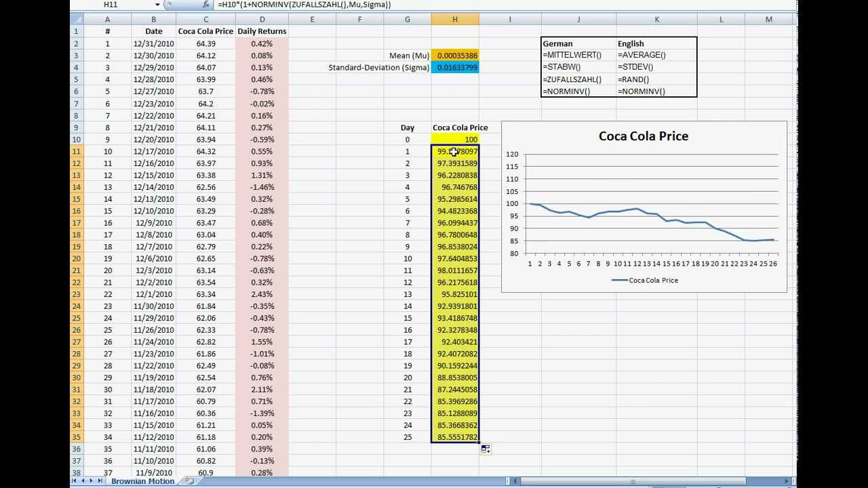Select the daily return 0.42% cell
868x488 pixels.
[x=262, y=43]
